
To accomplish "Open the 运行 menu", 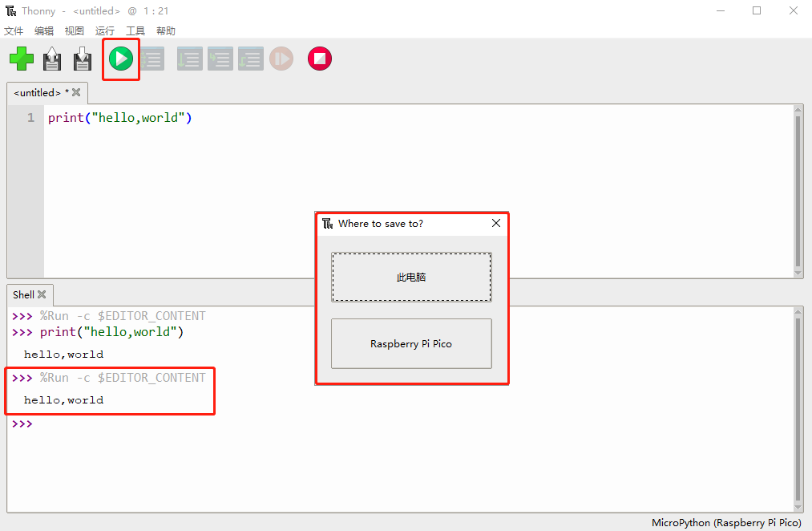I will [105, 31].
